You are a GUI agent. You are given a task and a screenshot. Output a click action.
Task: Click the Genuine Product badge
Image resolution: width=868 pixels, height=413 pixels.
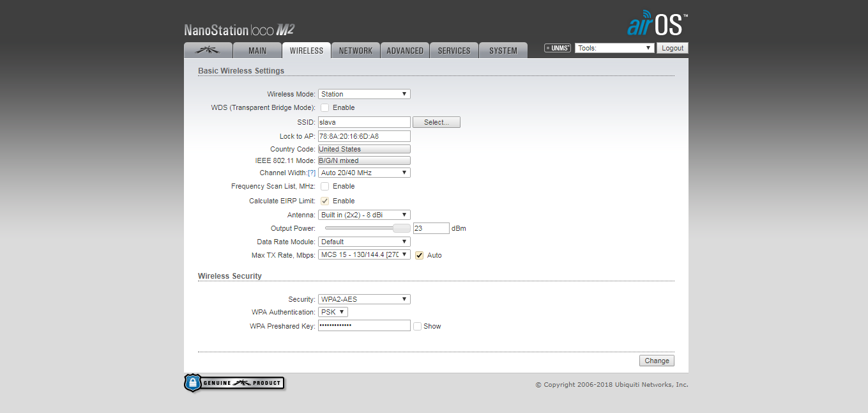coord(234,383)
